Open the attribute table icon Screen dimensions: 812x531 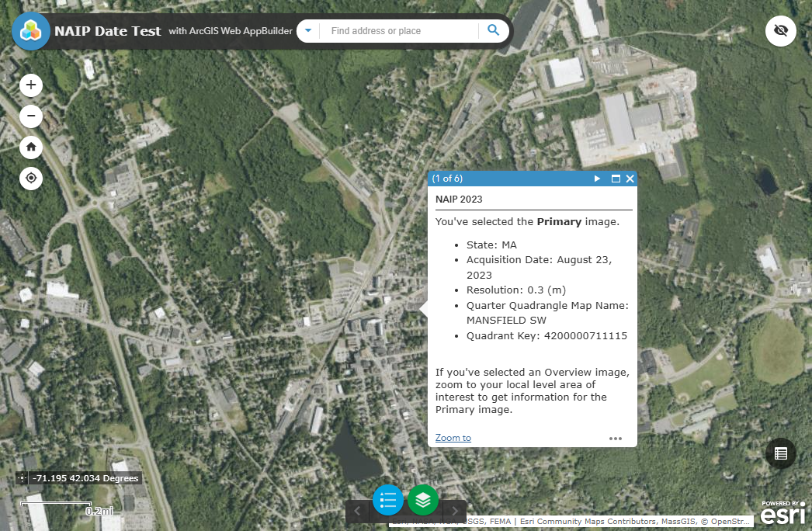click(x=780, y=453)
